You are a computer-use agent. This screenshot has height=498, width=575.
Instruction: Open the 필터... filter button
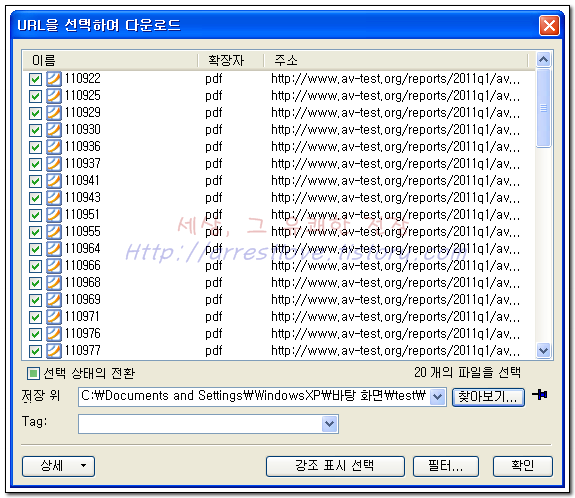tap(446, 466)
